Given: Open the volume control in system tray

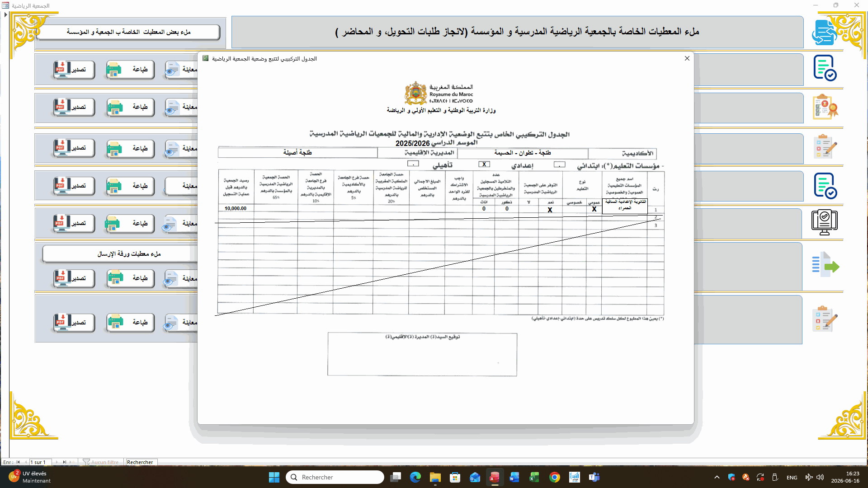Looking at the screenshot, I should tap(820, 477).
